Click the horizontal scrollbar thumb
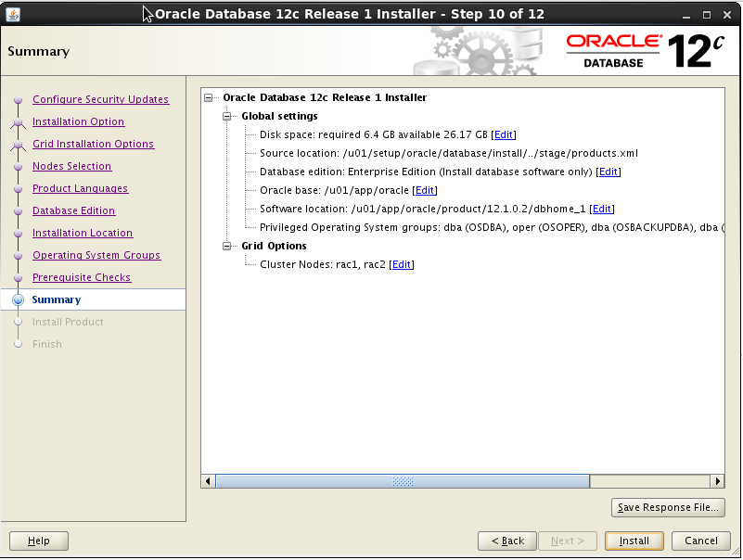This screenshot has width=743, height=560. [x=403, y=481]
